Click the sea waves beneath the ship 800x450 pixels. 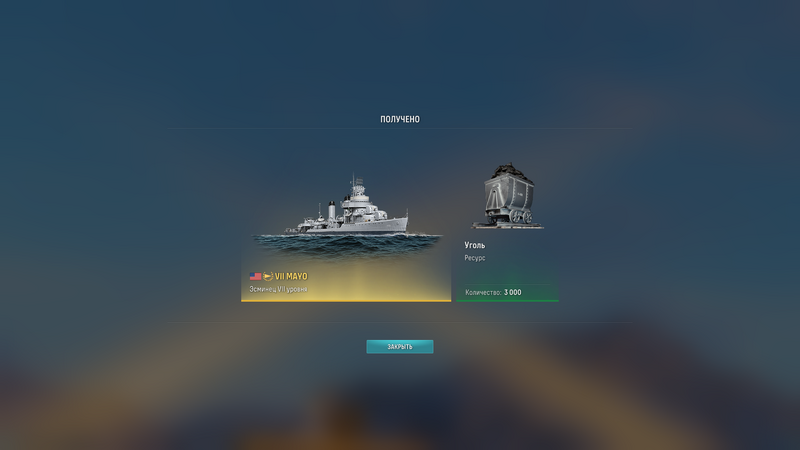[x=347, y=246]
